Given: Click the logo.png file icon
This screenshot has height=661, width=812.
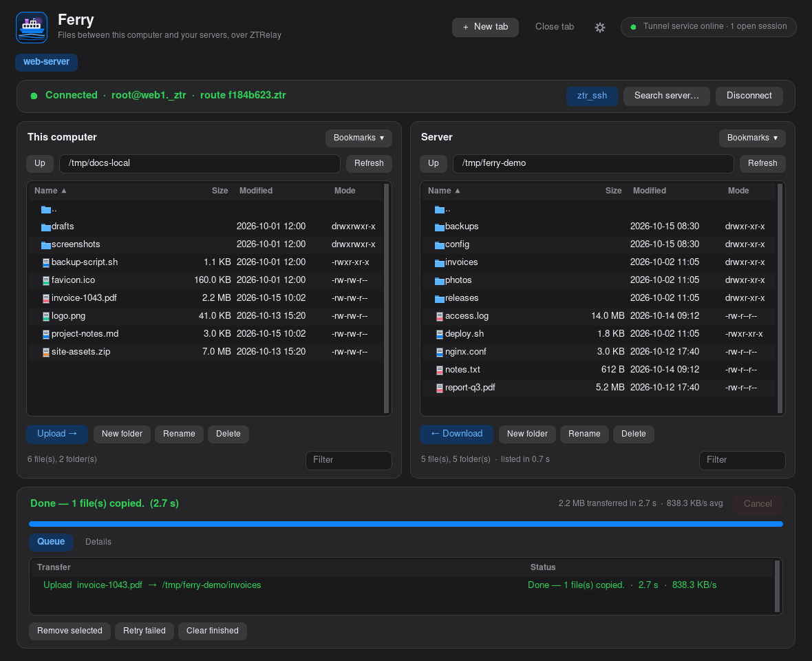Looking at the screenshot, I should coord(46,316).
